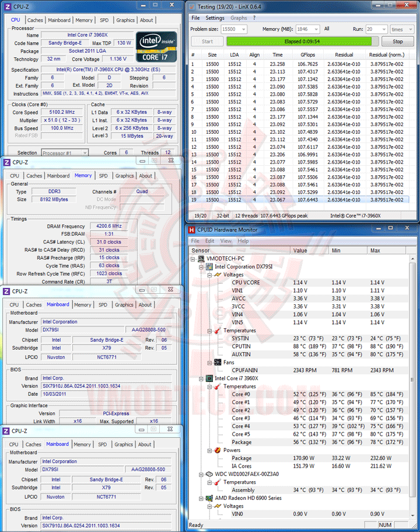Click the BIOS Version field in third CPU-Z window
Image resolution: width=420 pixels, height=532 pixels.
[x=106, y=386]
